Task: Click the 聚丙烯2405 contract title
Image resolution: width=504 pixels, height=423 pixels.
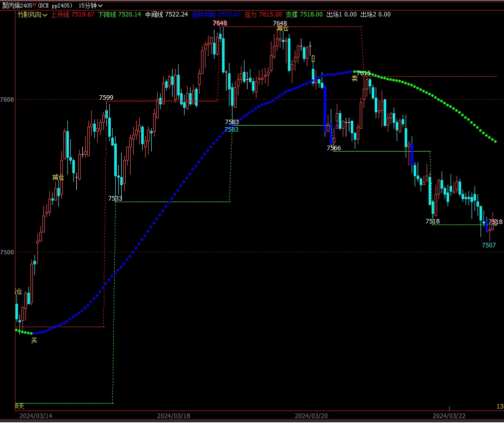Action: pos(17,5)
